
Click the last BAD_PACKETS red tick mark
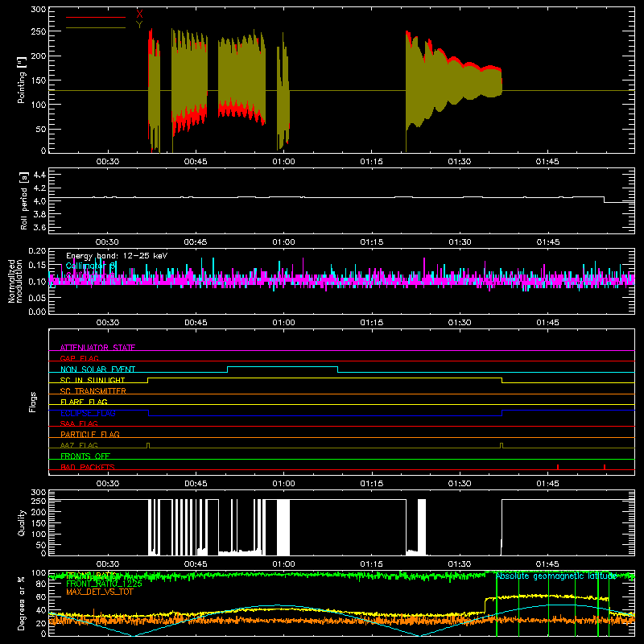pos(605,467)
